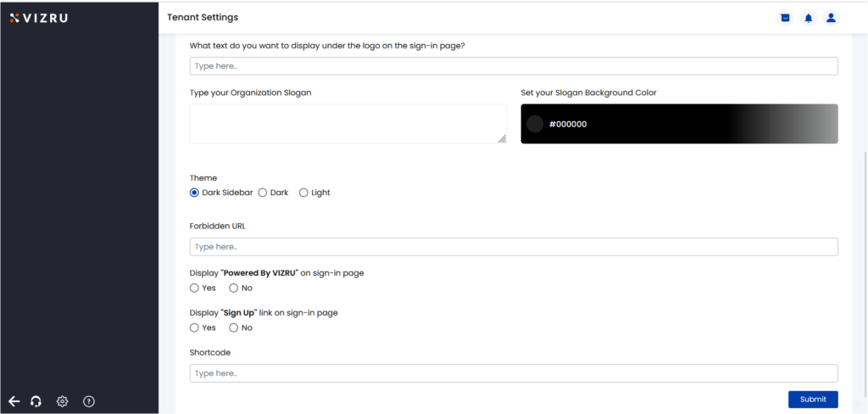The height and width of the screenshot is (414, 868).
Task: Open the settings gear icon in sidebar
Action: point(63,401)
